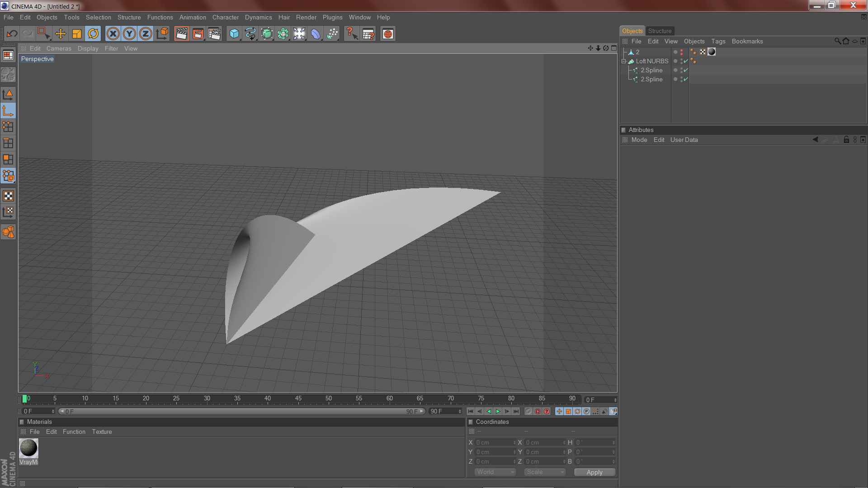Open the Plugins menu
This screenshot has height=488, width=868.
pos(332,17)
